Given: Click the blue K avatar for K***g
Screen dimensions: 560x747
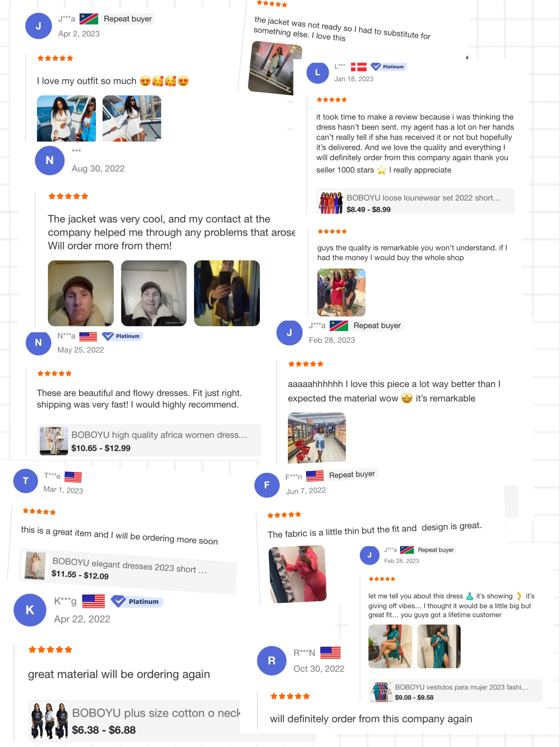Looking at the screenshot, I should tap(30, 610).
